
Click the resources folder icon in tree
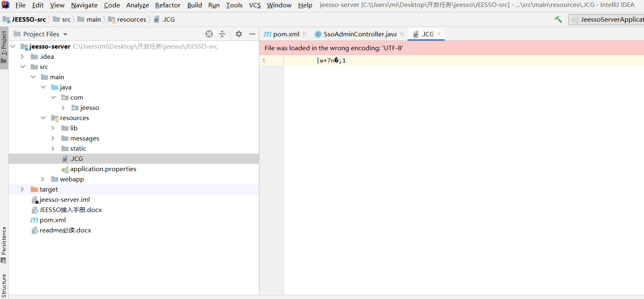55,118
